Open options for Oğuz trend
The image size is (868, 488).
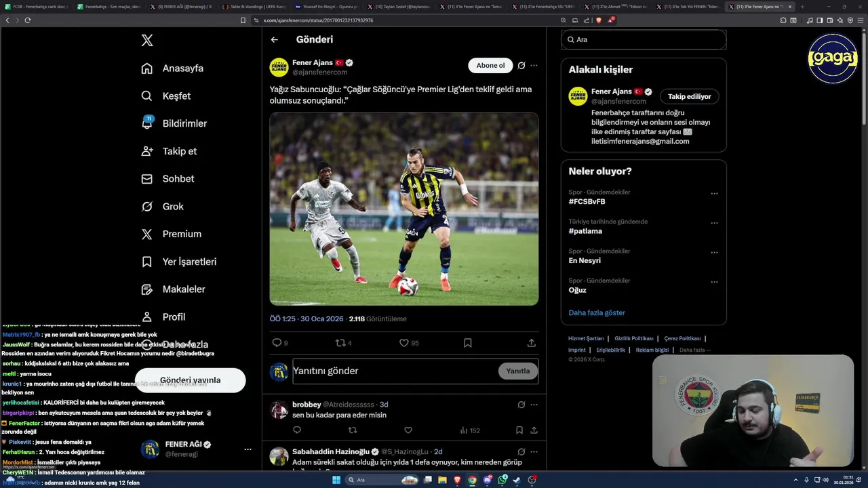[x=714, y=282]
